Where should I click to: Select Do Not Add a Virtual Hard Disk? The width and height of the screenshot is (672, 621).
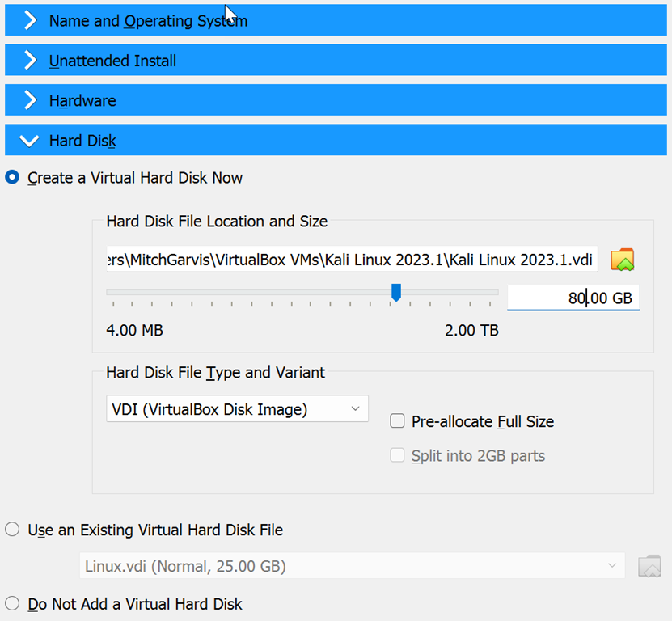(x=13, y=604)
